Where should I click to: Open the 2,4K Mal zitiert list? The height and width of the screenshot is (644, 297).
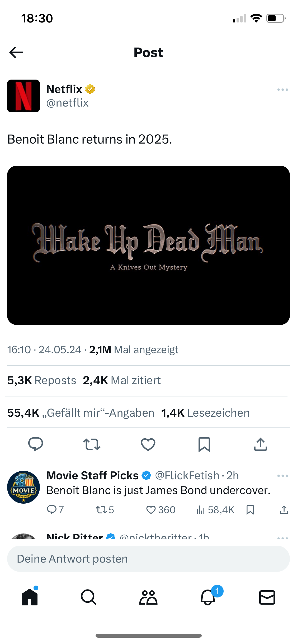pyautogui.click(x=122, y=380)
